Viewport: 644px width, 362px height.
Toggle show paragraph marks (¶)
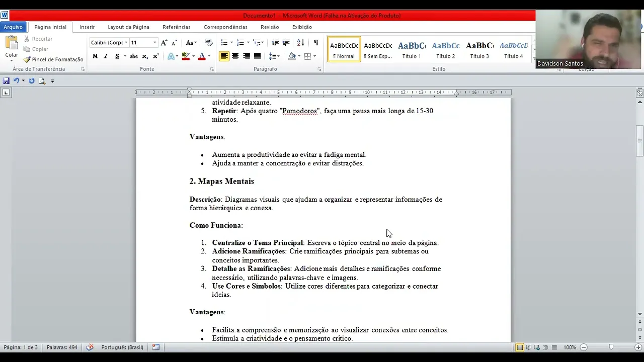click(316, 43)
